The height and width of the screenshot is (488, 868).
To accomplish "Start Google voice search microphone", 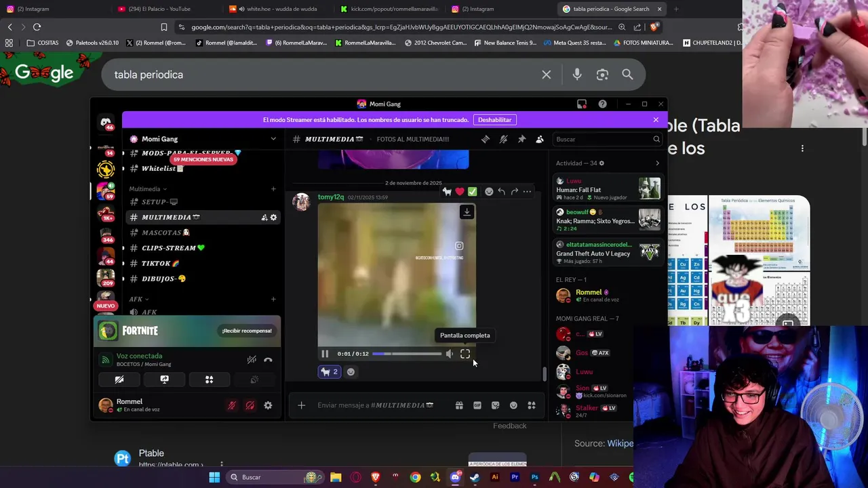I will coord(577,75).
